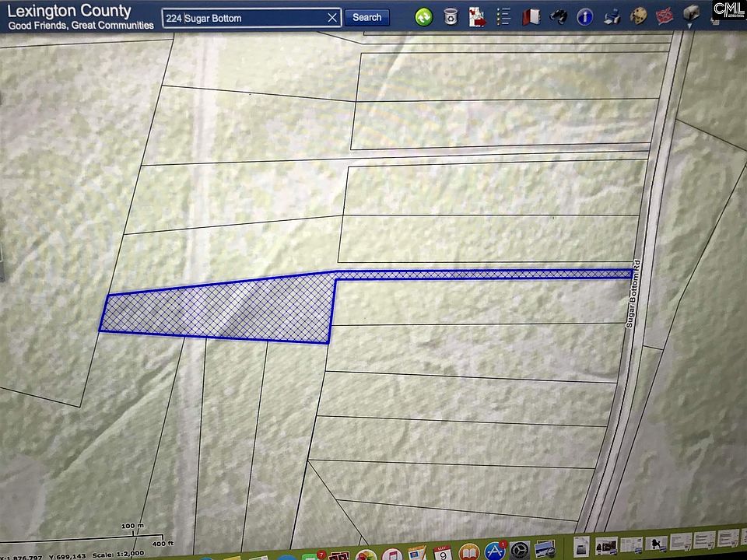Open iTunes music icon in the dock
The height and width of the screenshot is (560, 747).
392,555
